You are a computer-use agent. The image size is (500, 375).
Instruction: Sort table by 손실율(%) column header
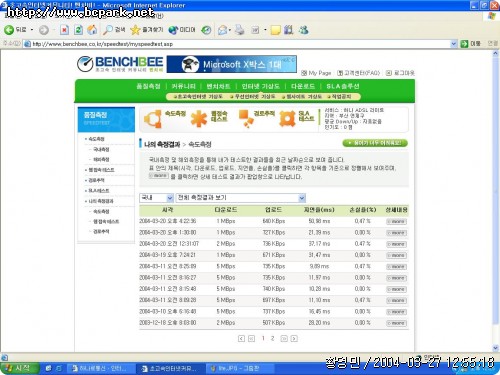pos(363,210)
